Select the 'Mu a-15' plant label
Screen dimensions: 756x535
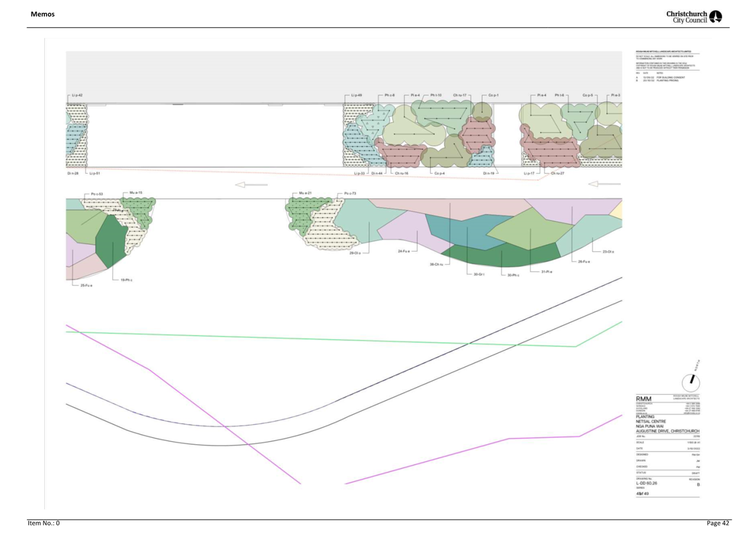(136, 193)
